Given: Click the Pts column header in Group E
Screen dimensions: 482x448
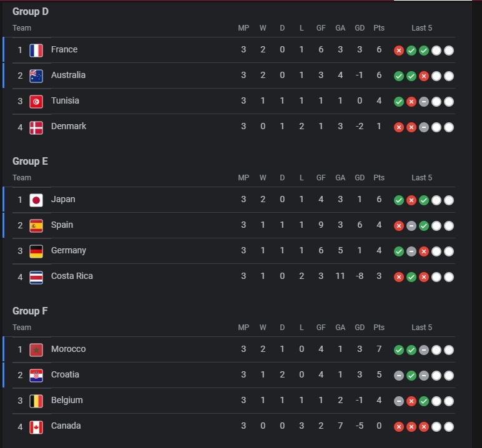Looking at the screenshot, I should [379, 178].
